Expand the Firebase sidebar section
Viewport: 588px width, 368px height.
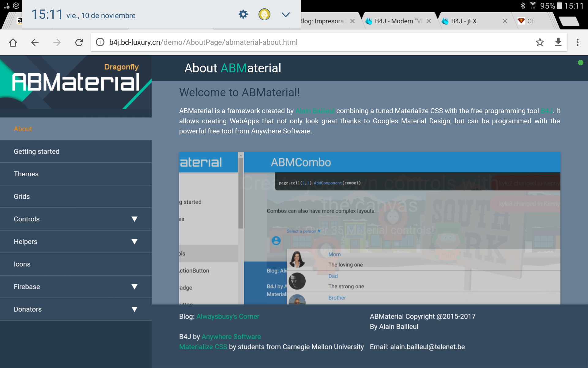pos(134,287)
